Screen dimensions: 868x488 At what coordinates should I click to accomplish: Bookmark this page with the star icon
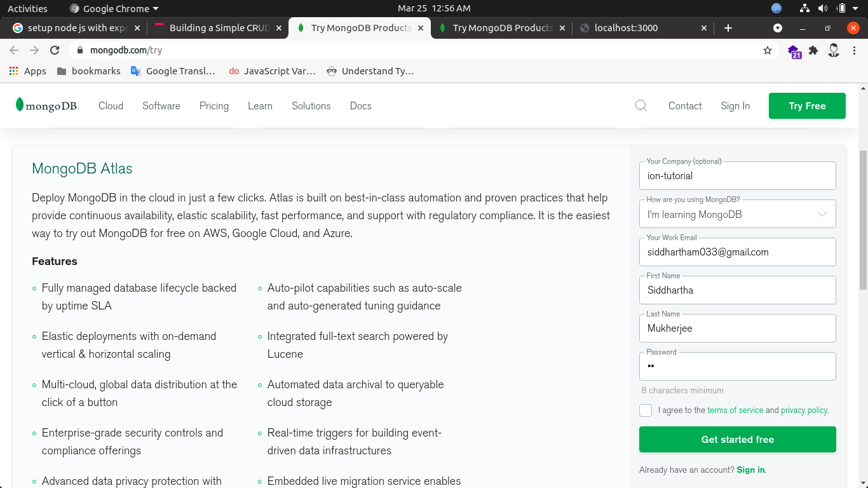point(768,50)
